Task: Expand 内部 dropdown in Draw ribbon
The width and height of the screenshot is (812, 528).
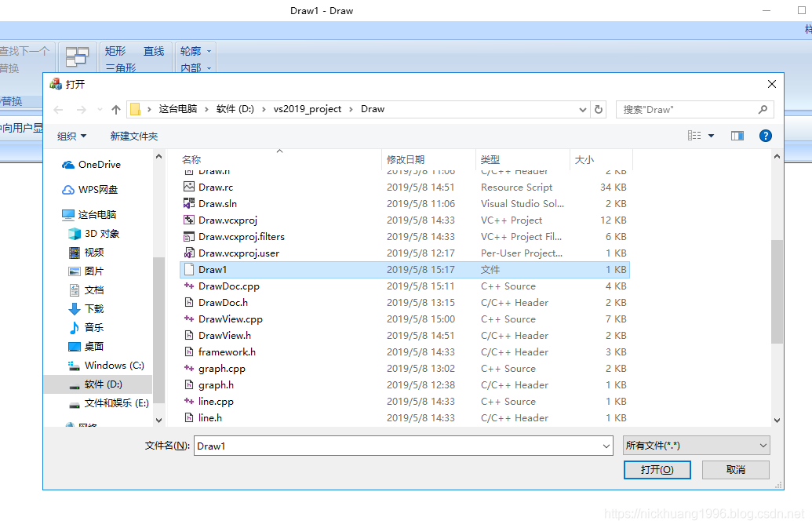Action: tap(209, 67)
